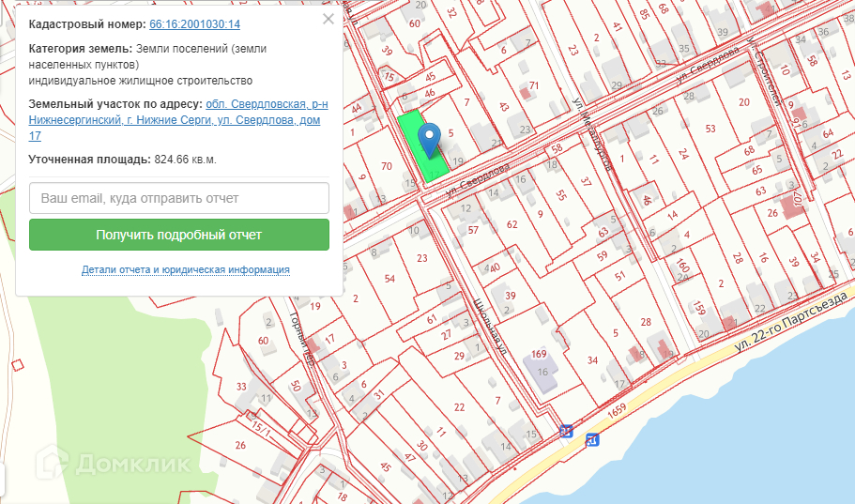Select parcel labeled 43
The image size is (855, 504).
503,106
